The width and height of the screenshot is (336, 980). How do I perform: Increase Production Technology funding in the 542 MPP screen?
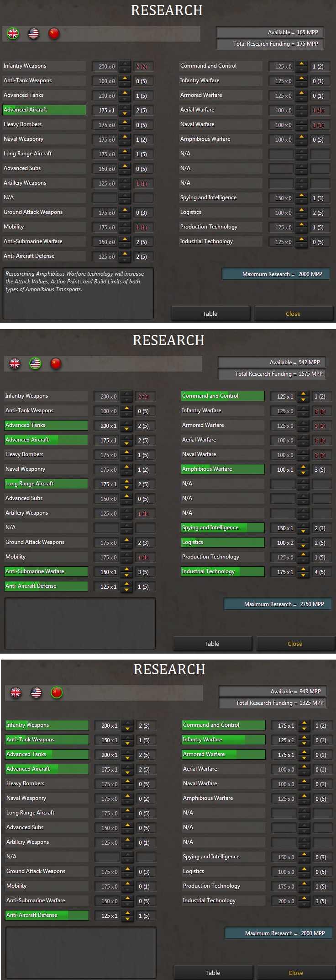(303, 554)
